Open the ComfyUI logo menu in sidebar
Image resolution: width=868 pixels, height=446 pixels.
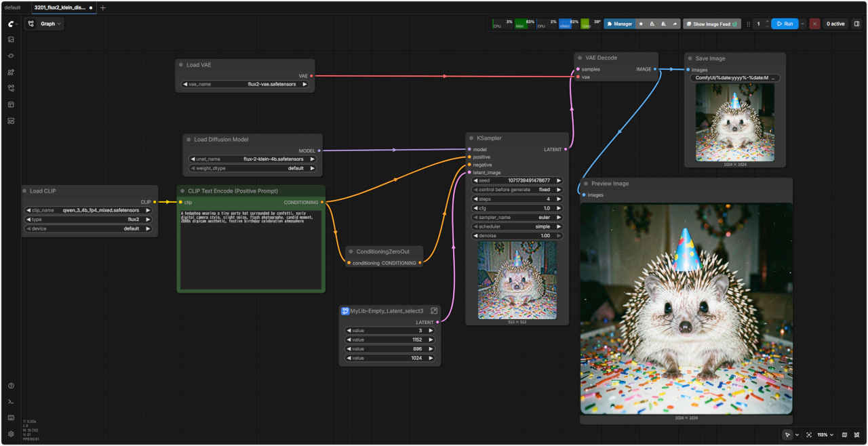point(11,24)
